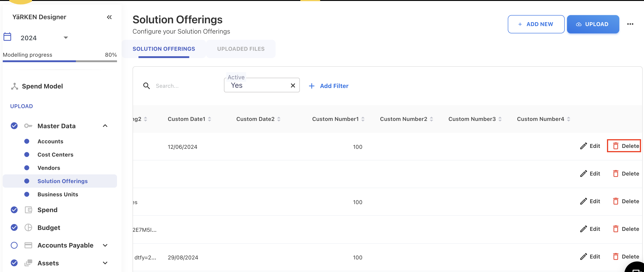Collapse the Master Data section
This screenshot has width=644, height=272.
coord(105,126)
